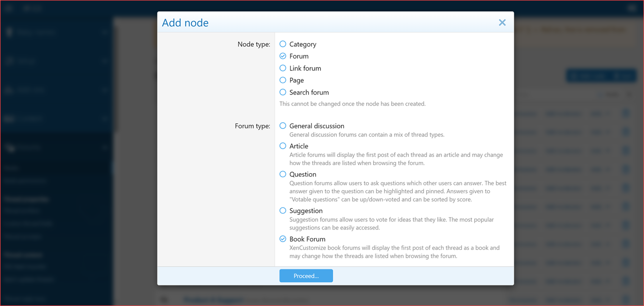
Task: Open the navigation menu icon at top left
Action: coord(8,8)
